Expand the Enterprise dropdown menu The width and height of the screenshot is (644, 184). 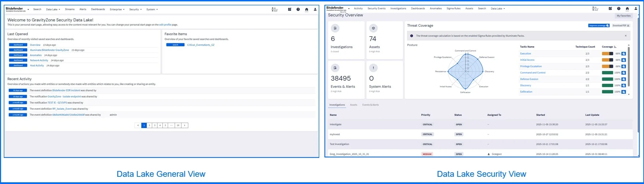pos(117,10)
